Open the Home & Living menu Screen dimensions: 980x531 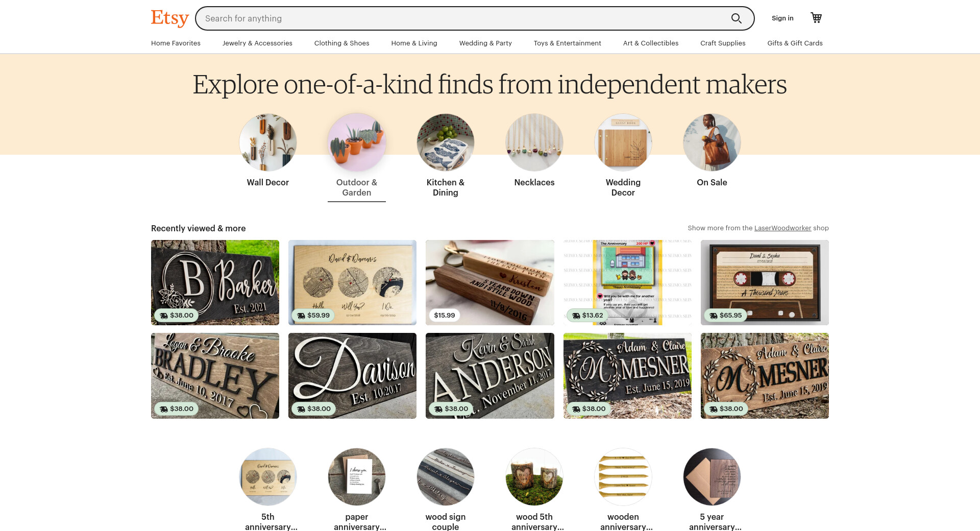[x=414, y=43]
